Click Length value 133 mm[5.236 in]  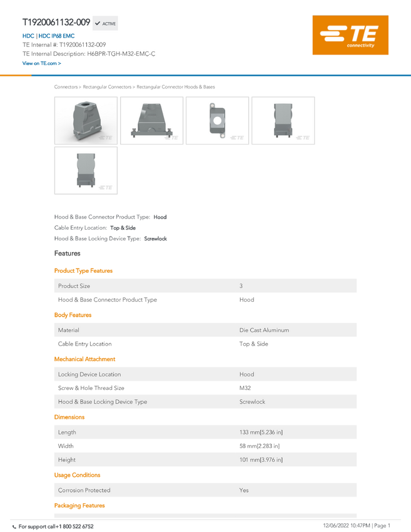pyautogui.click(x=261, y=432)
